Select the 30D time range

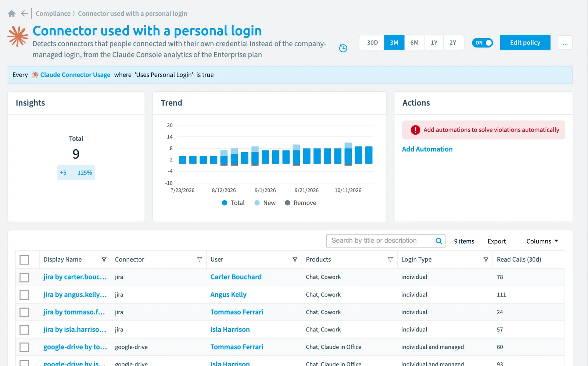coord(372,43)
